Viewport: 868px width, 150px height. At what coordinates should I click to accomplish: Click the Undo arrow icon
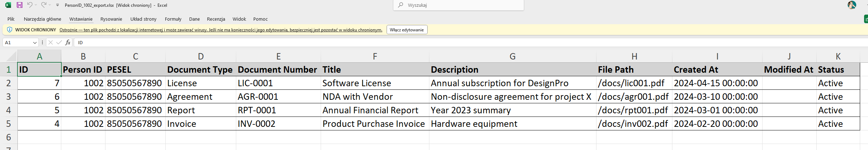click(30, 5)
